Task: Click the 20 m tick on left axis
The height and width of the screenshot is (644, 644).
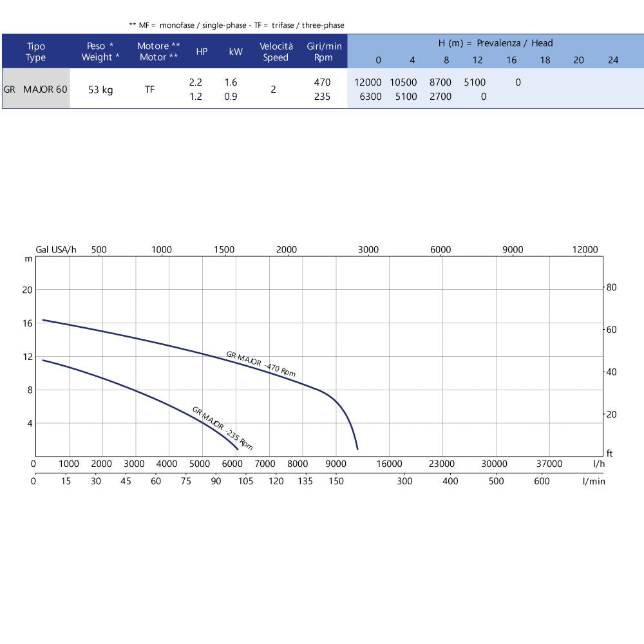Action: point(27,290)
